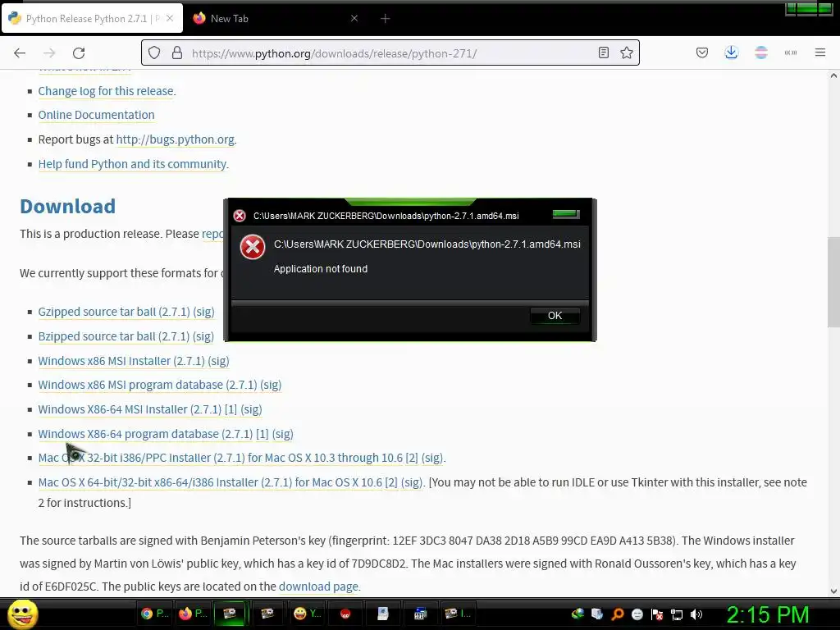Open the Firefox hamburger menu

[819, 52]
